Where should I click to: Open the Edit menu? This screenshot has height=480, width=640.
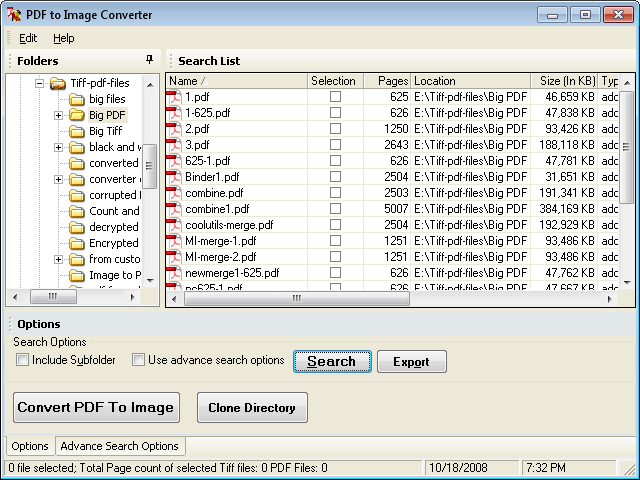click(x=28, y=38)
